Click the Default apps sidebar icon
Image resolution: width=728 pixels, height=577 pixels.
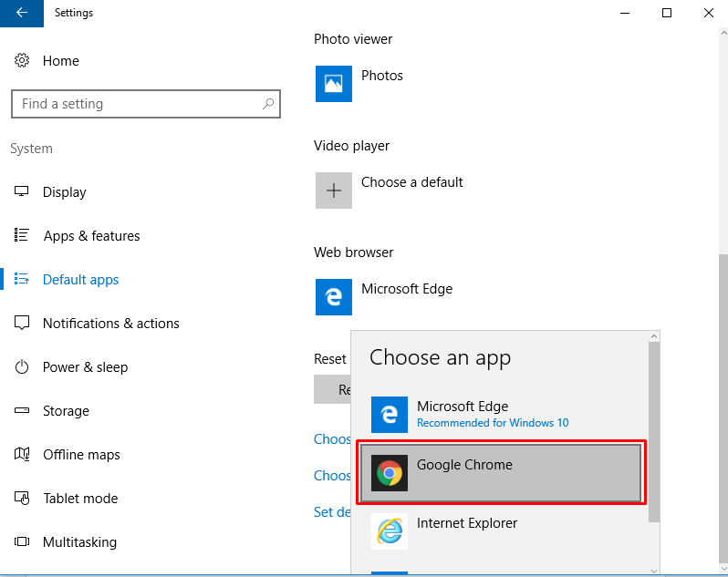tap(21, 279)
